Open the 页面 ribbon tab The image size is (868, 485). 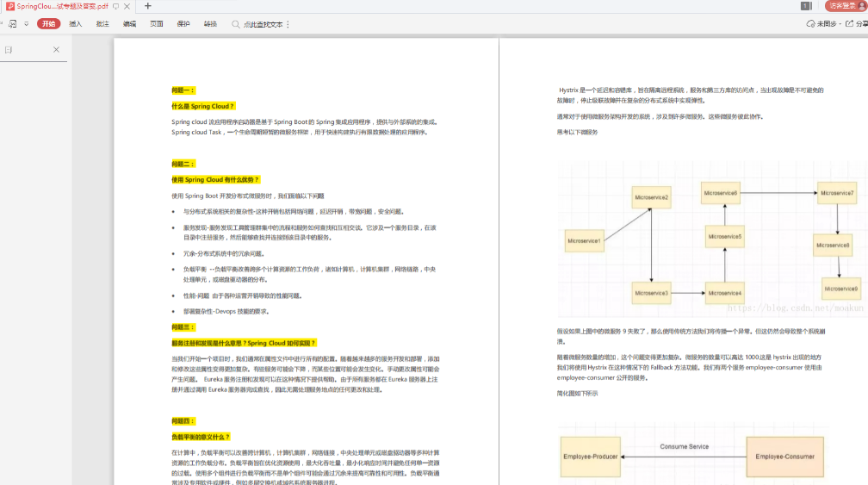[157, 24]
